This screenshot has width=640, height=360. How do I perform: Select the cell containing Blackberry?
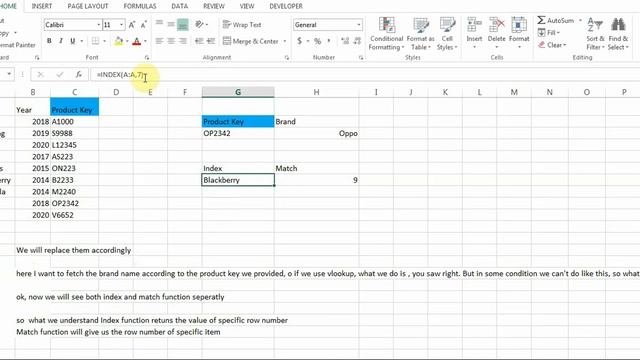coord(238,180)
